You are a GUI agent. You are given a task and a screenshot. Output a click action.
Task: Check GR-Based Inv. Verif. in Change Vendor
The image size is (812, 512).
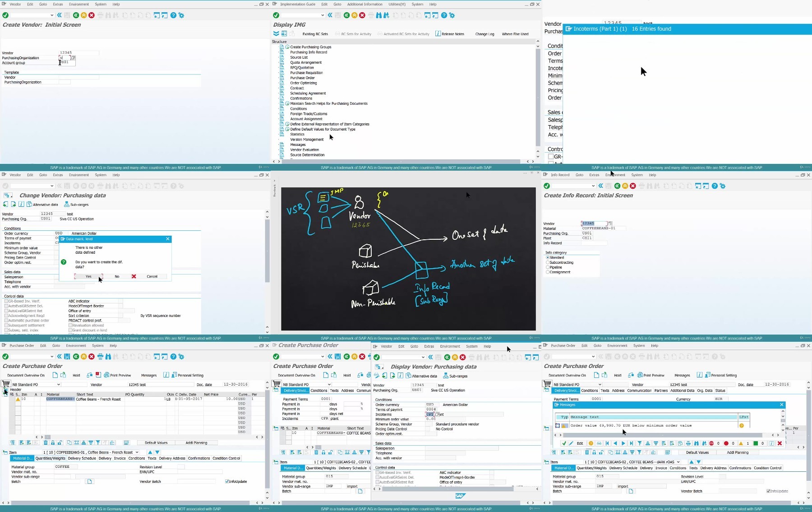pyautogui.click(x=6, y=301)
